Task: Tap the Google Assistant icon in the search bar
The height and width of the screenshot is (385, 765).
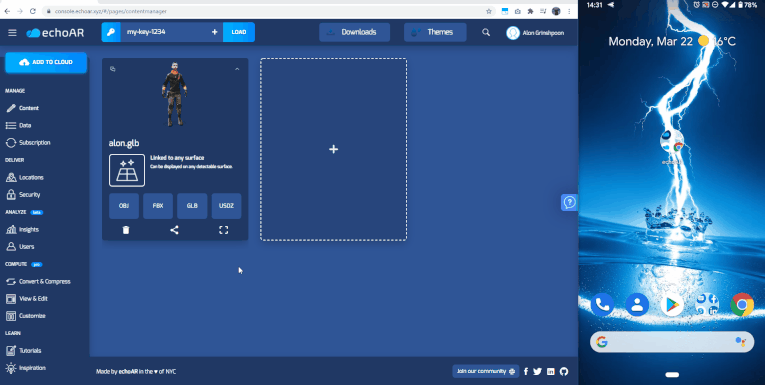Action: click(740, 342)
